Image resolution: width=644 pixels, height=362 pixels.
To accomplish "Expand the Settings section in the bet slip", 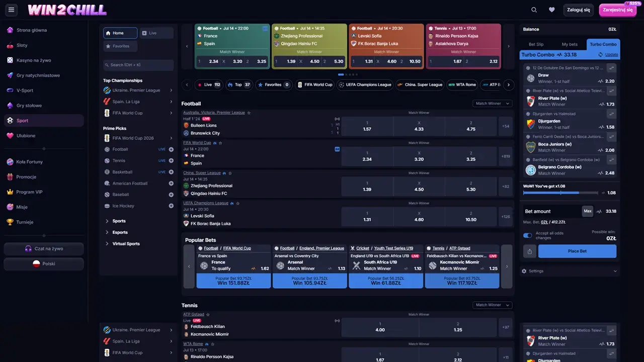I will [570, 271].
